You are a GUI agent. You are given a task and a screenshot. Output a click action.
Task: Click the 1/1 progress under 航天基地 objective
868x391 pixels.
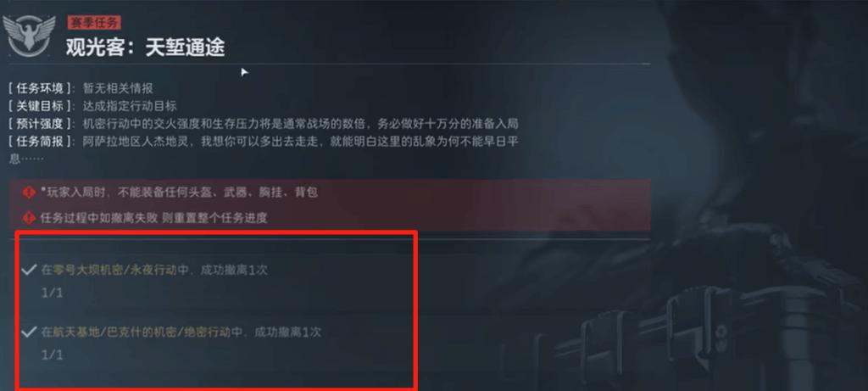click(52, 355)
